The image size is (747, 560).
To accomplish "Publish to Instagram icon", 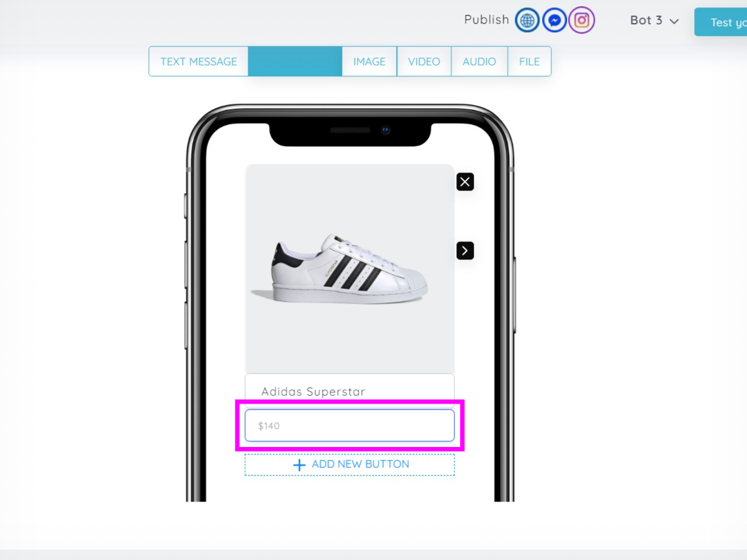I will click(x=582, y=20).
